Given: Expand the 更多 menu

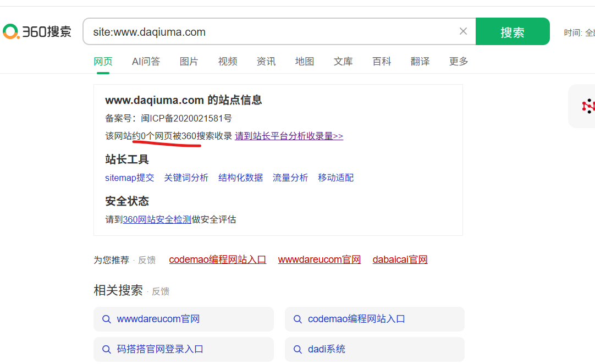Looking at the screenshot, I should (x=459, y=61).
